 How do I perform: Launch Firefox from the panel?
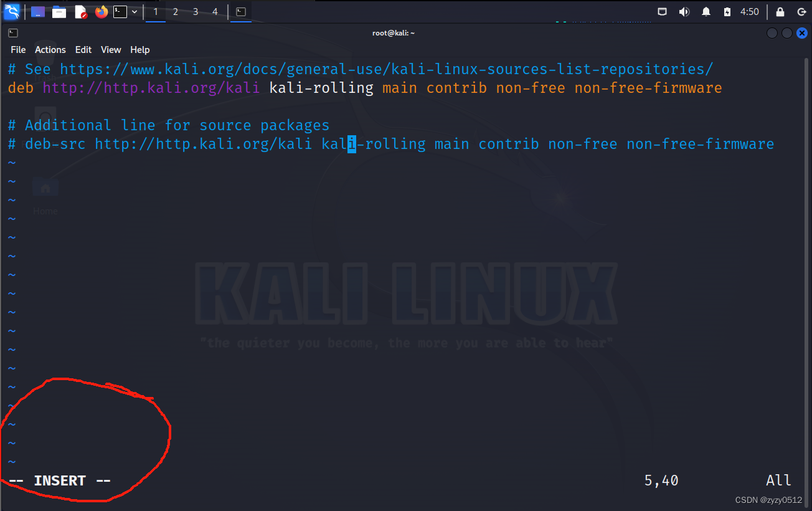pos(101,11)
